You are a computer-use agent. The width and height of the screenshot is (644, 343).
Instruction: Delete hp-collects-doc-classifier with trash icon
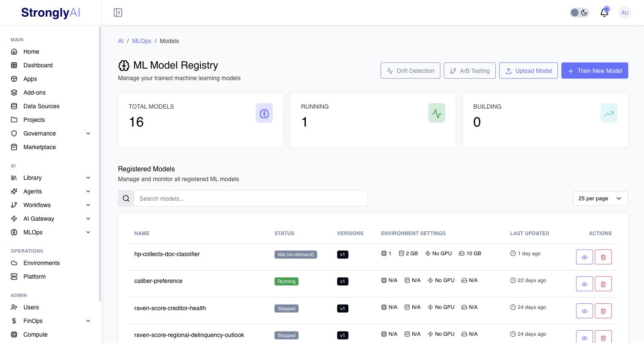click(603, 257)
